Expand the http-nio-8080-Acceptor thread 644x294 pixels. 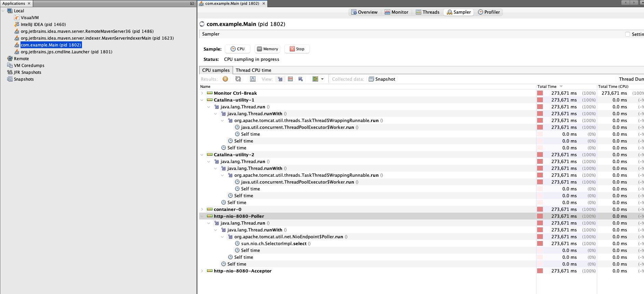[202, 271]
